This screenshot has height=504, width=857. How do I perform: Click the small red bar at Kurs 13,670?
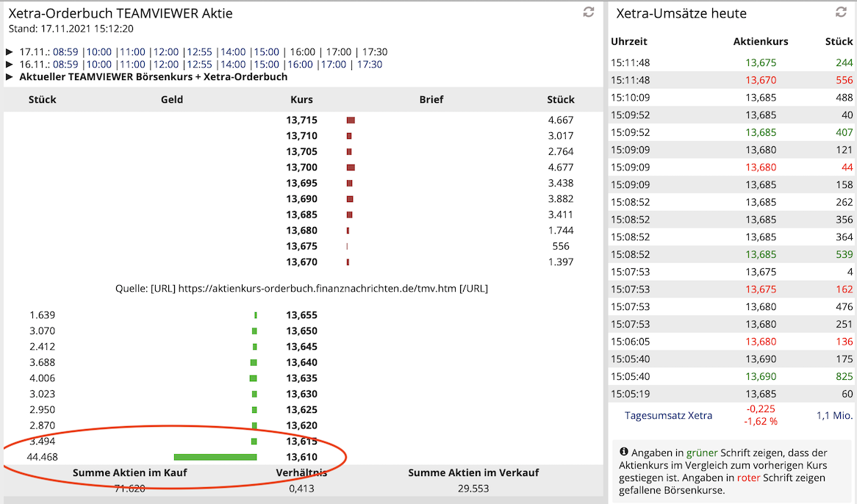[346, 262]
